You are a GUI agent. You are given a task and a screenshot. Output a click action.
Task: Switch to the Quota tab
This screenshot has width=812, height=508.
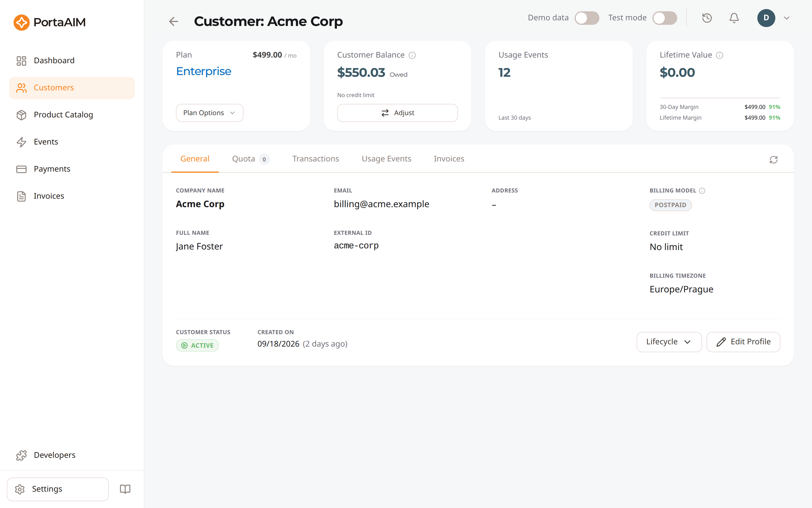(x=251, y=159)
